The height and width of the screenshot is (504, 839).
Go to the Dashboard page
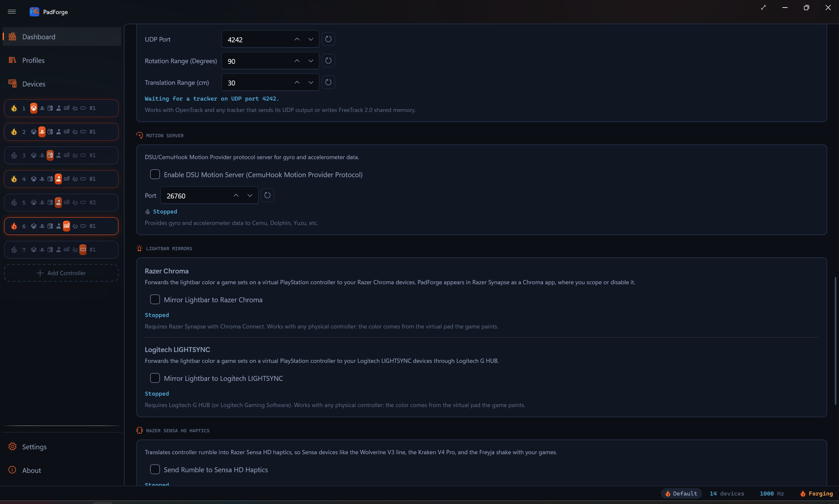[x=62, y=37]
